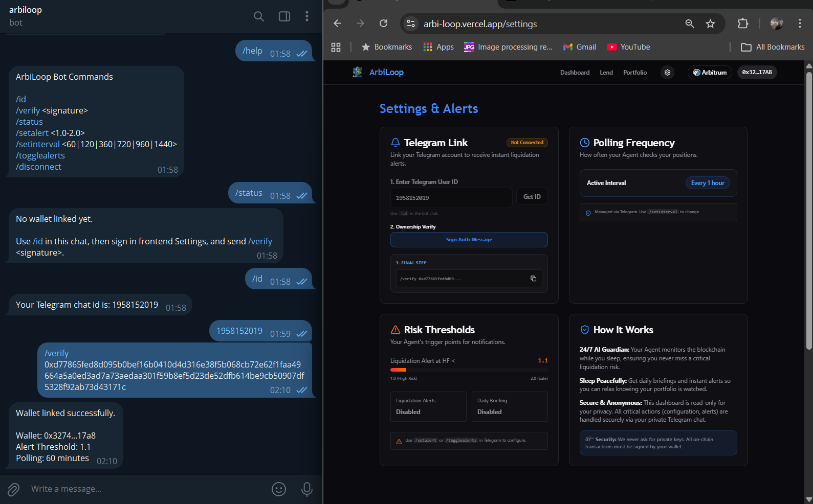The height and width of the screenshot is (504, 813).
Task: Open the ArbiLoop settings gear icon
Action: click(x=667, y=73)
